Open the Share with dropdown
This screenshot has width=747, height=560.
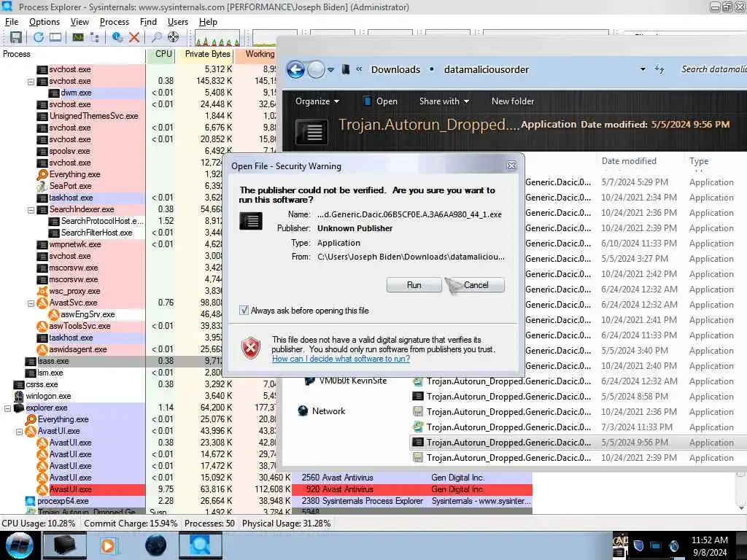point(444,101)
